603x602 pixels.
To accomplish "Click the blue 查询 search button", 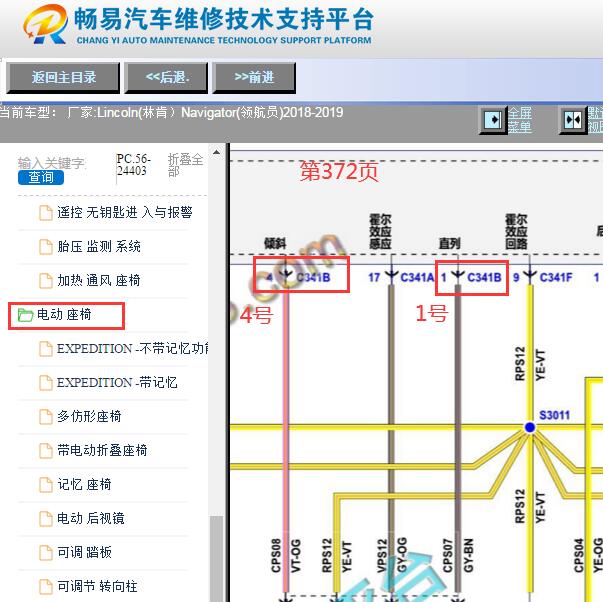I will [x=41, y=177].
